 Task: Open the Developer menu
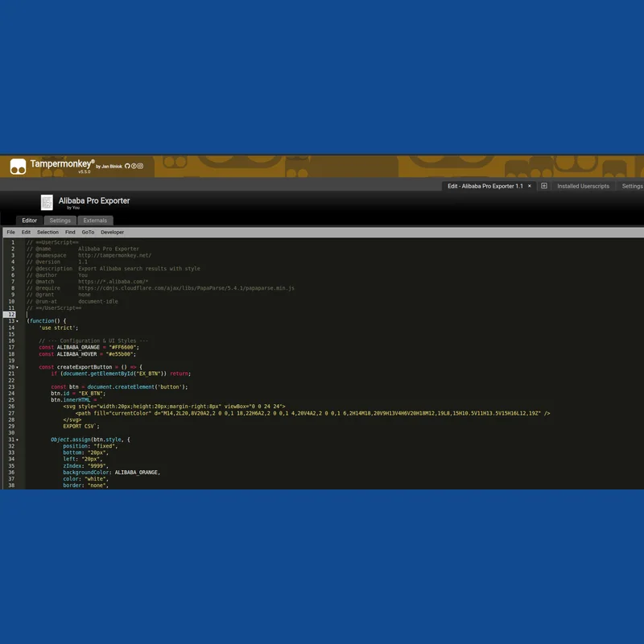click(x=112, y=232)
